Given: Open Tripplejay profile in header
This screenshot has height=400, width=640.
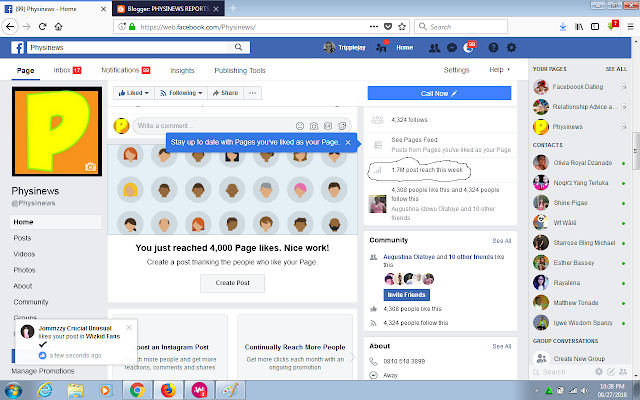Looking at the screenshot, I should click(x=345, y=48).
